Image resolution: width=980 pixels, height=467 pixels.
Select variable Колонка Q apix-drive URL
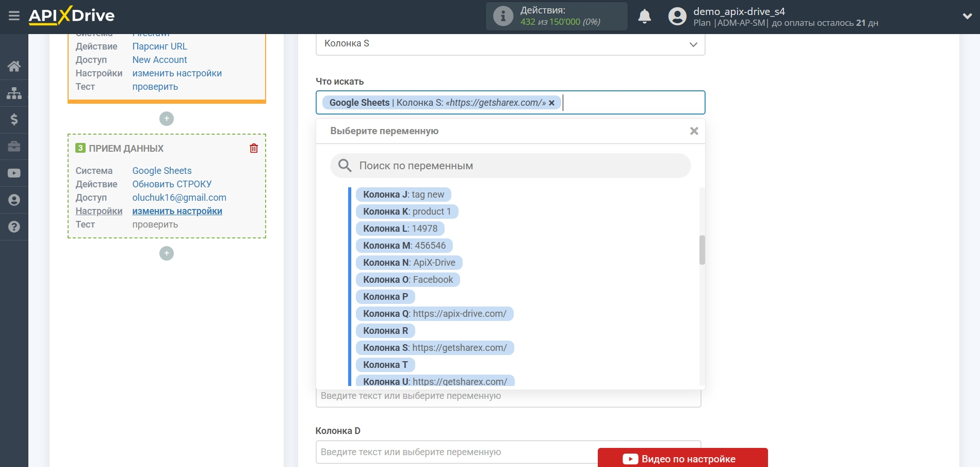434,314
